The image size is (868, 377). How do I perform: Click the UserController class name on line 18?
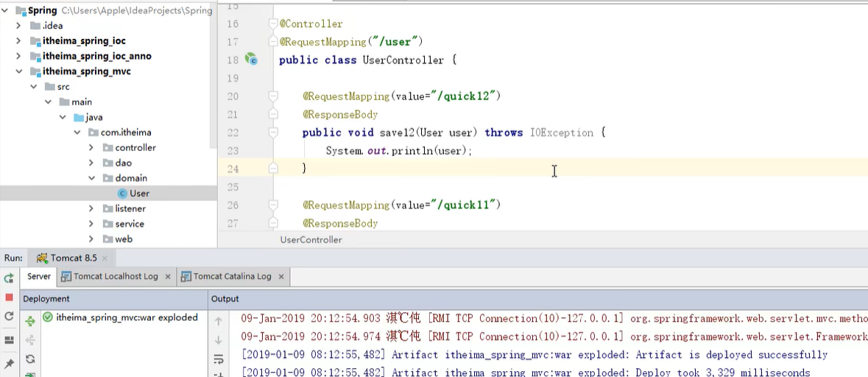[x=403, y=60]
